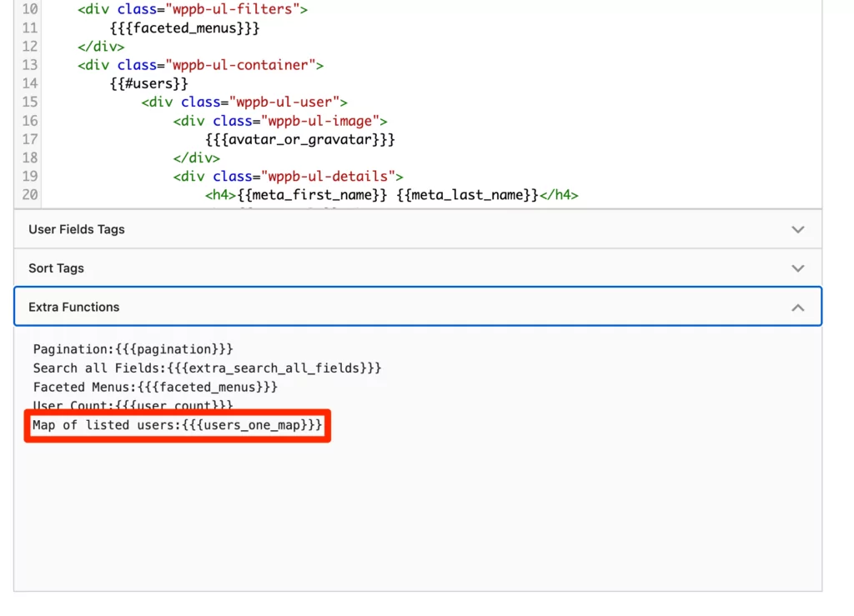Collapse the Extra Functions section
The image size is (854, 616).
(418, 307)
